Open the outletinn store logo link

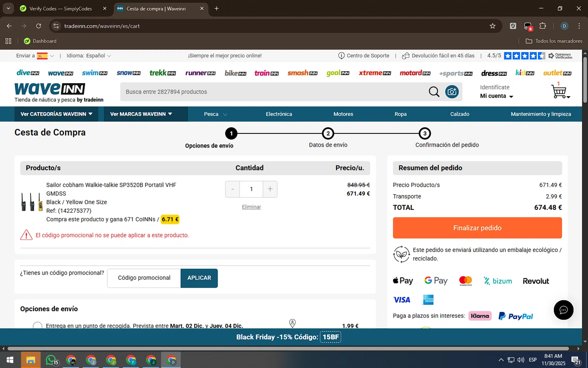(557, 73)
